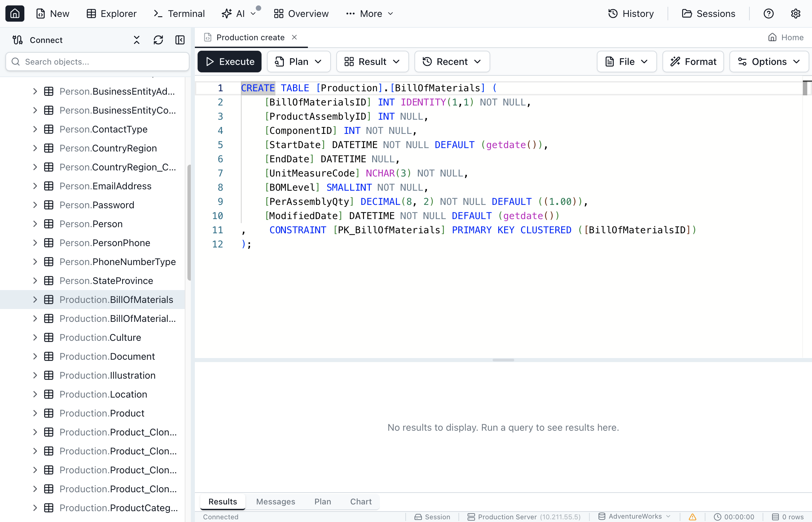Image resolution: width=812 pixels, height=522 pixels.
Task: Refresh the connection object tree
Action: 158,40
